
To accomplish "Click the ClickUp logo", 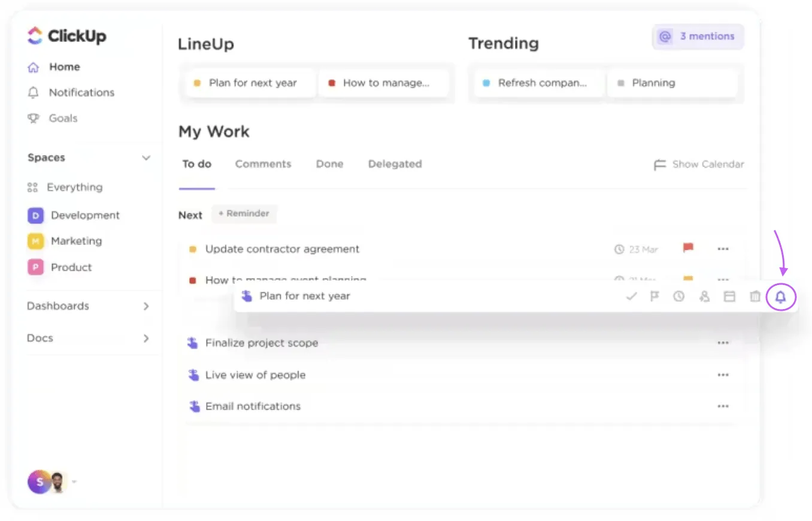I will click(x=67, y=35).
